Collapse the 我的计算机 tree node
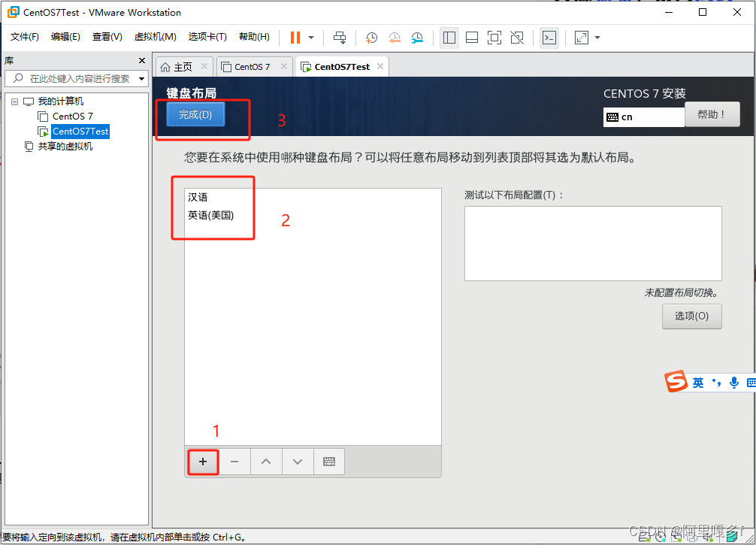This screenshot has width=756, height=545. pos(14,101)
